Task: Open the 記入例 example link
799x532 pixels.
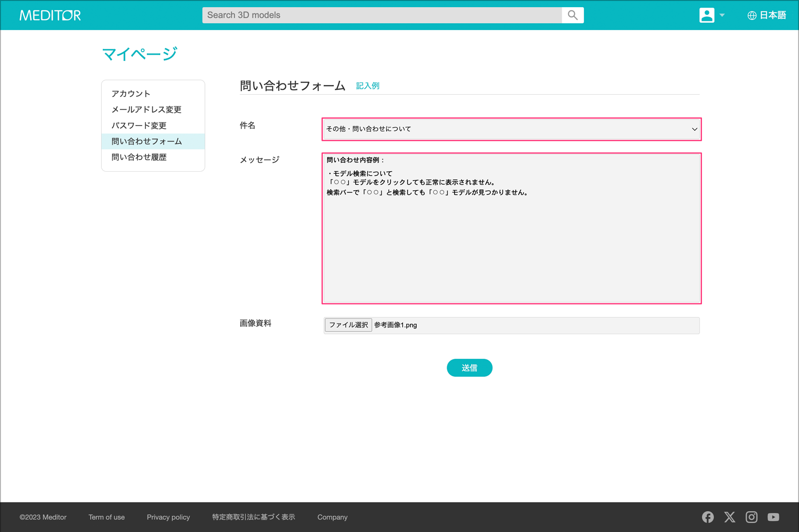Action: click(368, 86)
